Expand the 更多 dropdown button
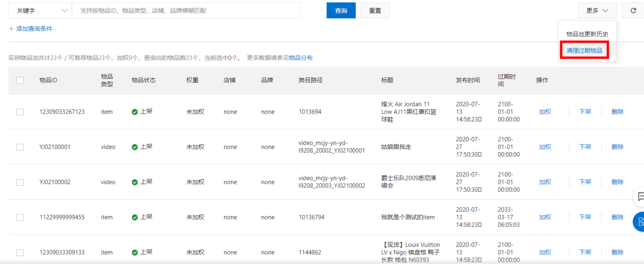 coord(597,10)
